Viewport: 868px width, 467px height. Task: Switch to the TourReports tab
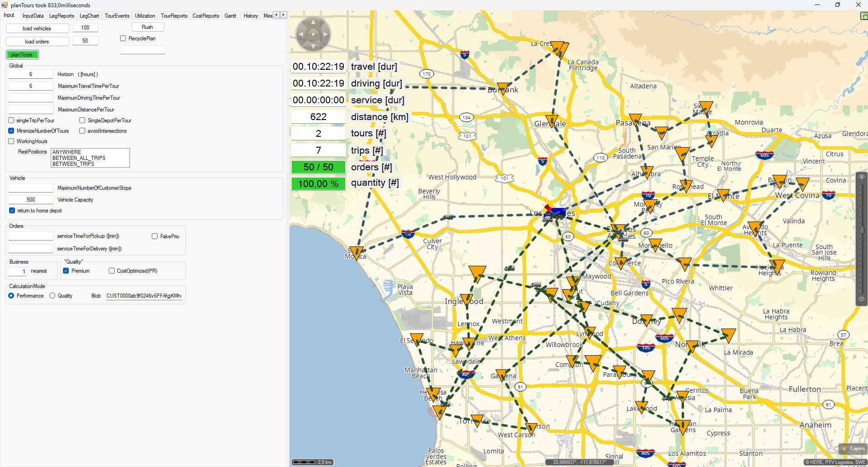click(x=174, y=16)
